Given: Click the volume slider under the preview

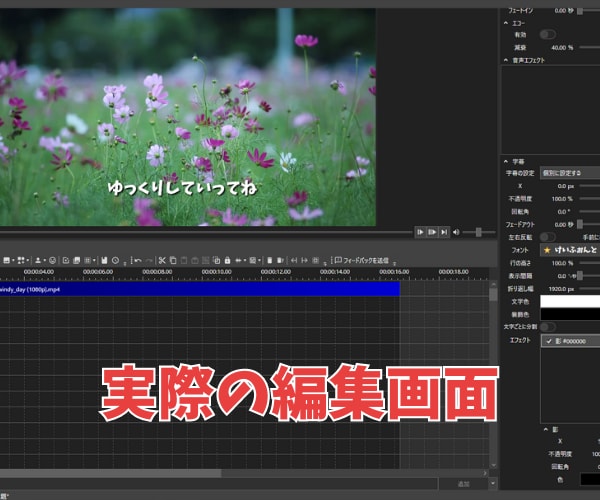Looking at the screenshot, I should point(479,232).
